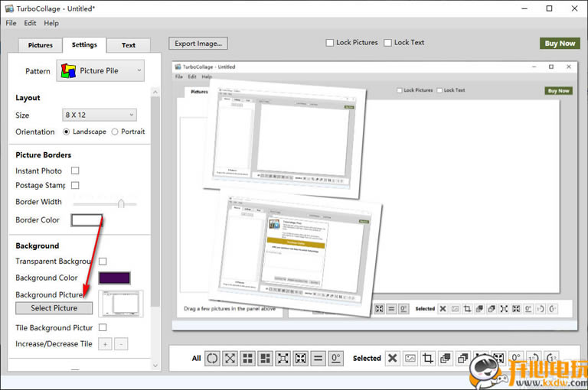Viewport: 588px width, 390px height.
Task: Click the replace image icon for selected picture
Action: click(410, 358)
